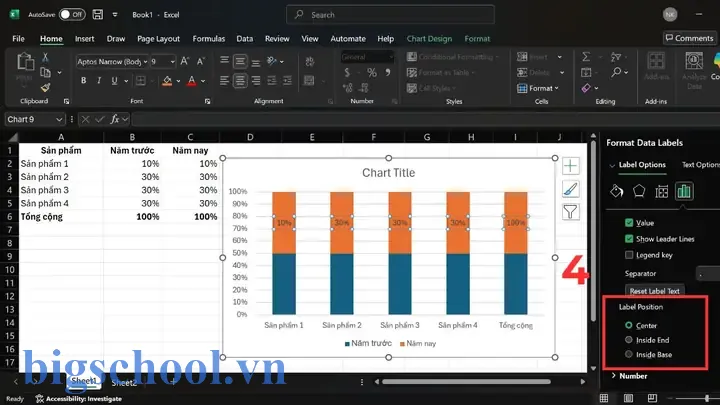720x405 pixels.
Task: Select Inside Base label position
Action: 629,354
